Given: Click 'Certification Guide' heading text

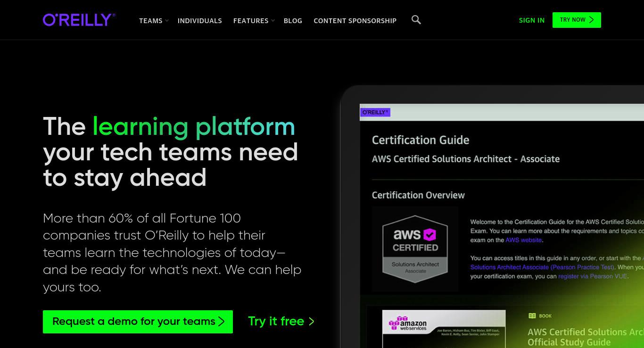Looking at the screenshot, I should pyautogui.click(x=421, y=140).
